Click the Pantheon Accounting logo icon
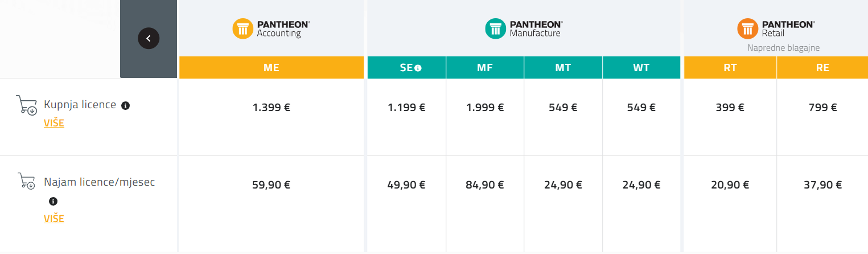Viewport: 868px width, 254px height. tap(242, 28)
